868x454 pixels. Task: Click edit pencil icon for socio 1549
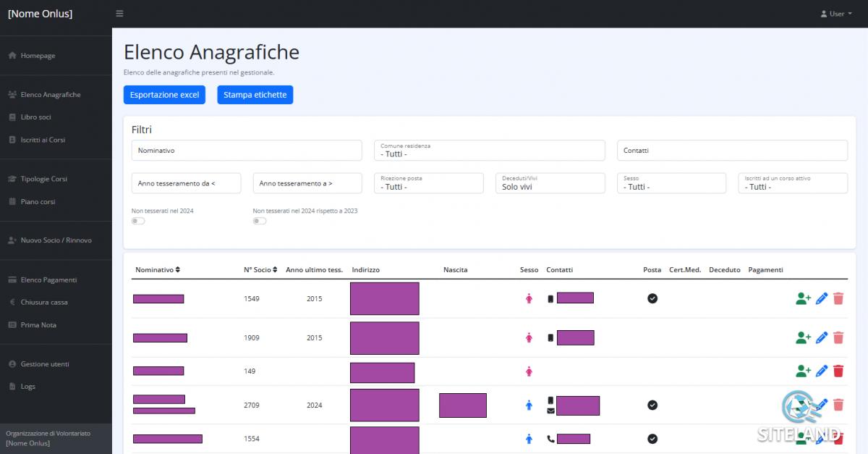[822, 298]
